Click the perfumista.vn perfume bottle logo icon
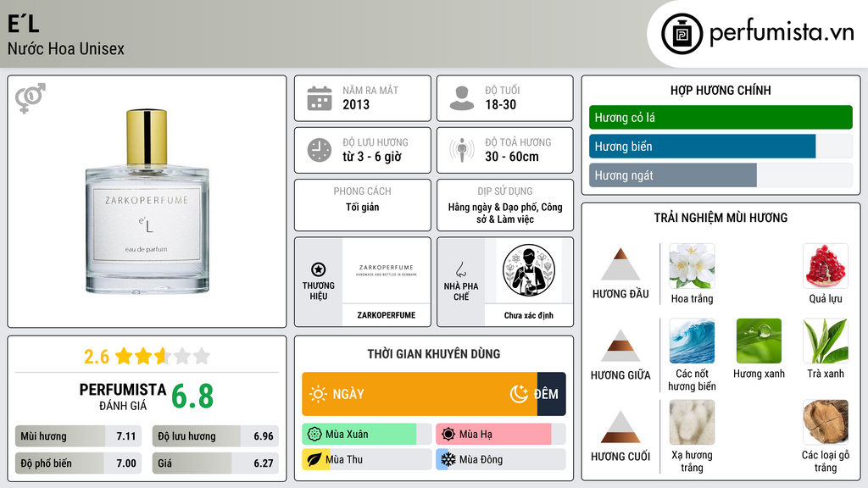 click(x=682, y=34)
